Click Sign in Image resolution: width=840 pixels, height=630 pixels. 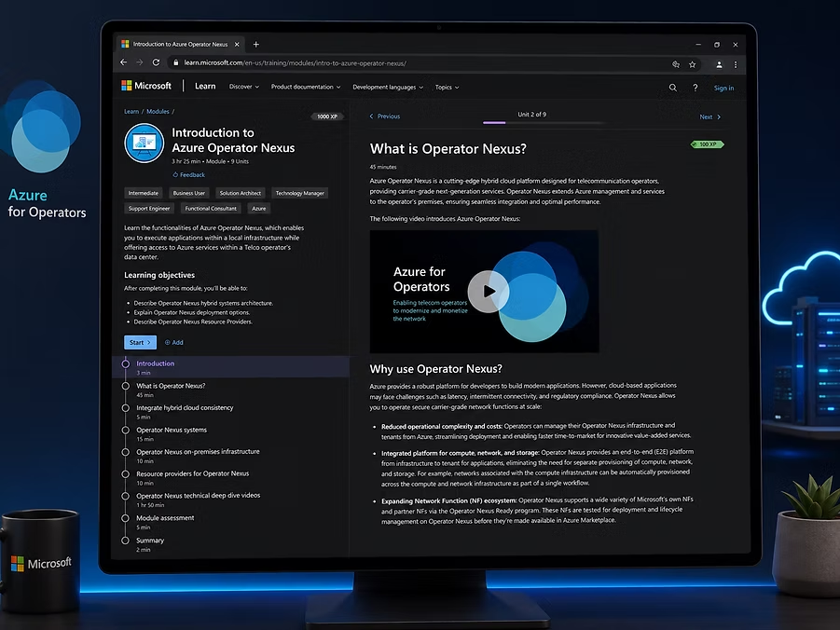[x=723, y=89]
